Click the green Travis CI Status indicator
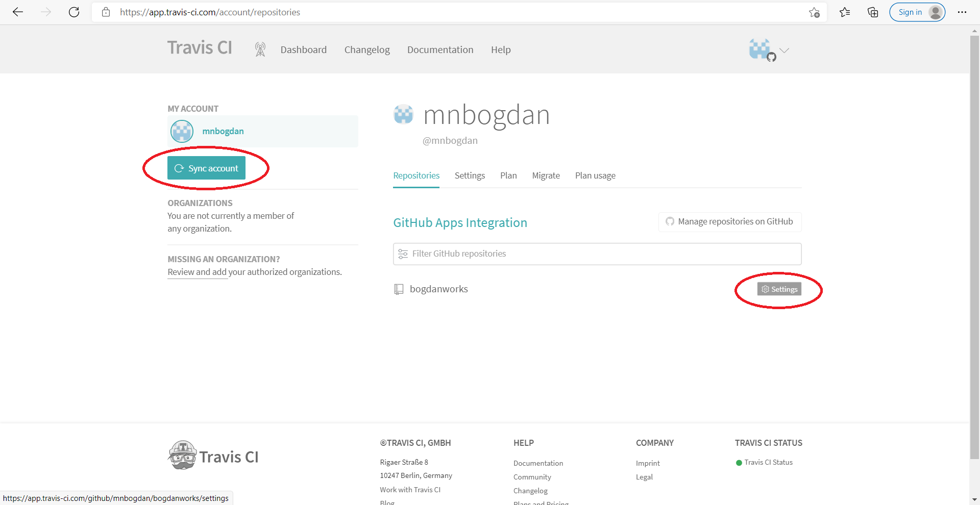The width and height of the screenshot is (980, 505). [x=739, y=463]
